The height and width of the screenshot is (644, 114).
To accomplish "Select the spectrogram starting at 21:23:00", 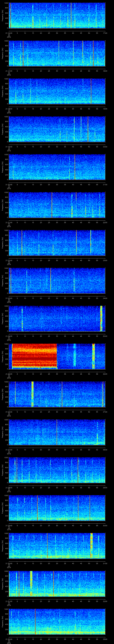I will coord(57,280).
